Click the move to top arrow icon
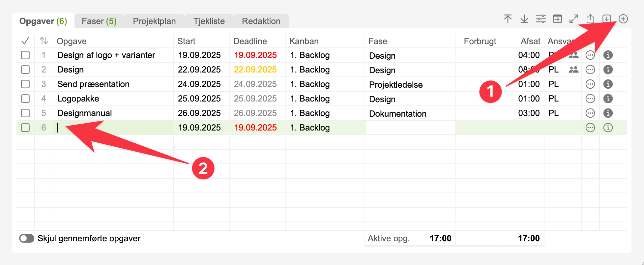Screen dimensions: 644x265 click(508, 19)
